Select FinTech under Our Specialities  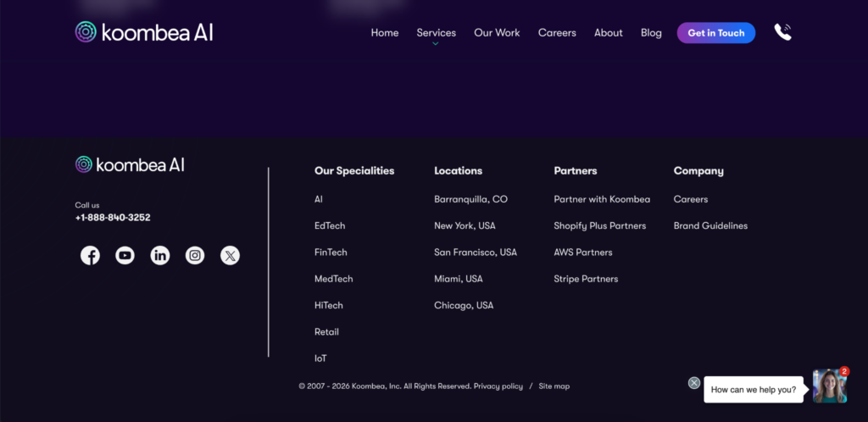(331, 253)
